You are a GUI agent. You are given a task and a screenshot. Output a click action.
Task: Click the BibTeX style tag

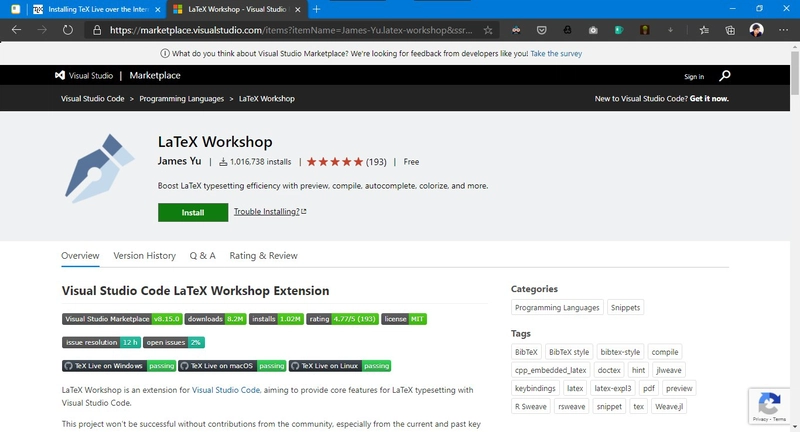(569, 352)
